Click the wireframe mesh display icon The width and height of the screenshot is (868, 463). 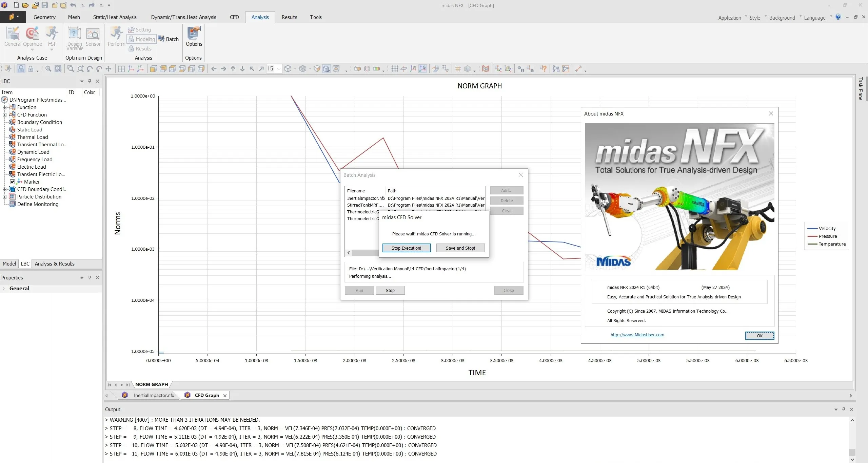303,69
